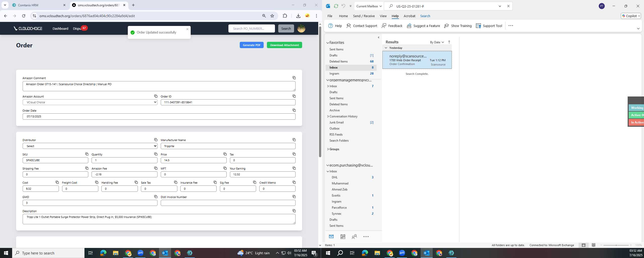
Task: Copy the Disti Invoice Number value
Action: pos(294,197)
